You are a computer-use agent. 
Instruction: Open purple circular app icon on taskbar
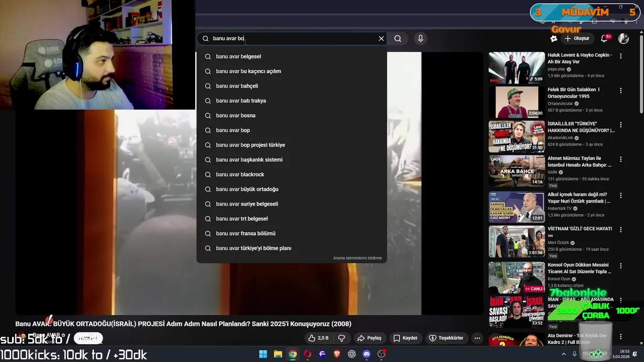click(322, 354)
